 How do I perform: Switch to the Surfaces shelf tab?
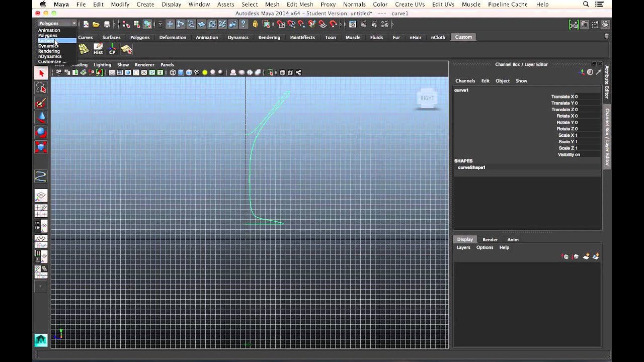pos(111,37)
